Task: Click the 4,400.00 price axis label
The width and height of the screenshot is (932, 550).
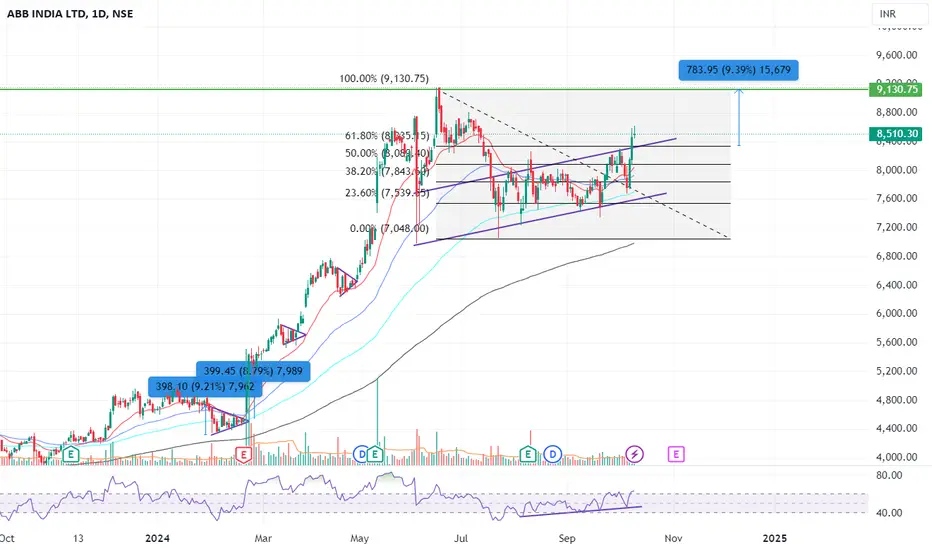Action: (896, 428)
